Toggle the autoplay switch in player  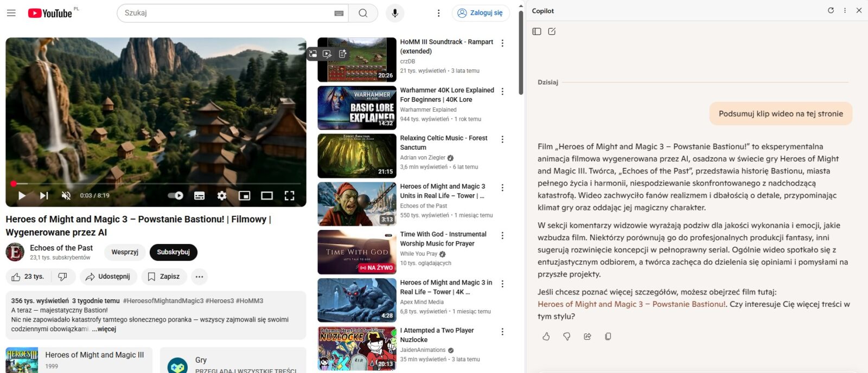pyautogui.click(x=175, y=196)
